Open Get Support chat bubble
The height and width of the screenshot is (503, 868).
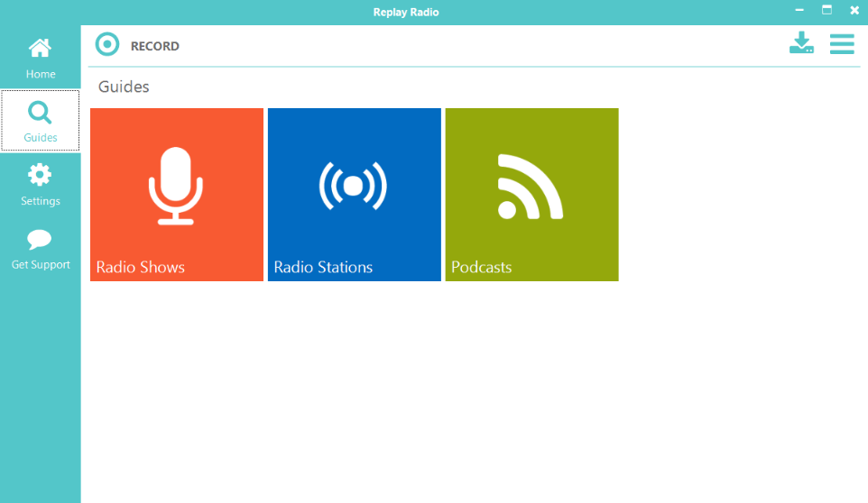click(41, 249)
